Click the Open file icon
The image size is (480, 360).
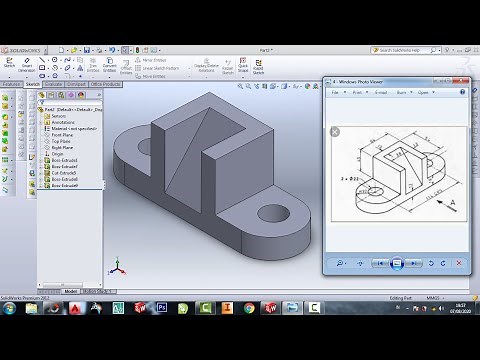point(74,50)
